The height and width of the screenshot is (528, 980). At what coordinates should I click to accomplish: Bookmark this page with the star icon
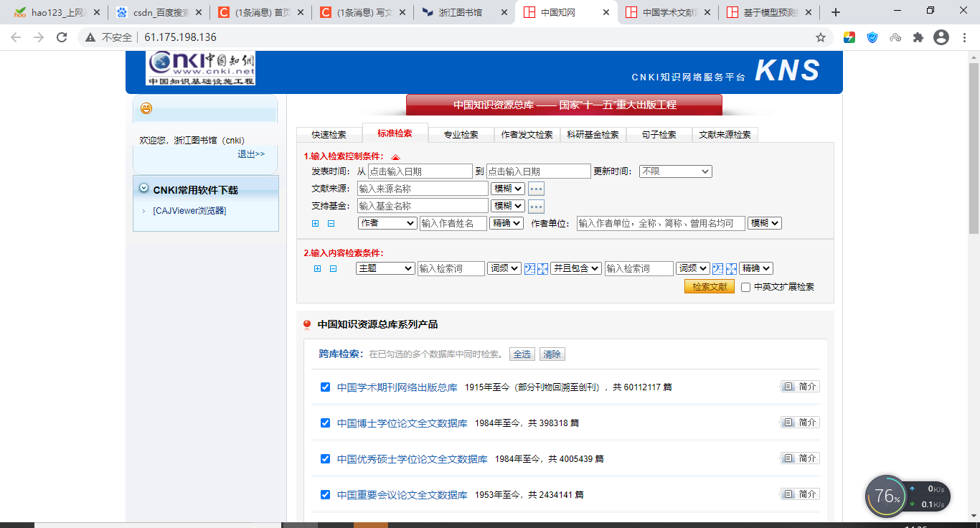(x=821, y=37)
